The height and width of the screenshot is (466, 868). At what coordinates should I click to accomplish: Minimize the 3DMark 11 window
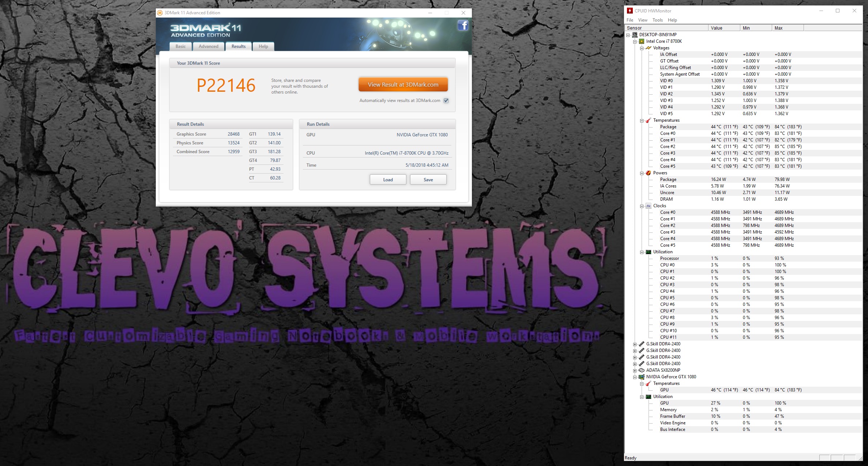(x=430, y=13)
